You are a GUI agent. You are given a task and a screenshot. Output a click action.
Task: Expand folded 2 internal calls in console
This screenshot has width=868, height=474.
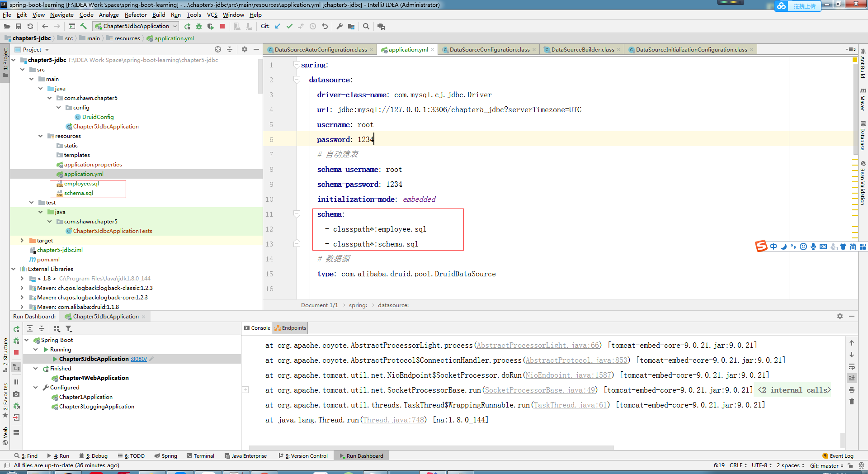794,390
